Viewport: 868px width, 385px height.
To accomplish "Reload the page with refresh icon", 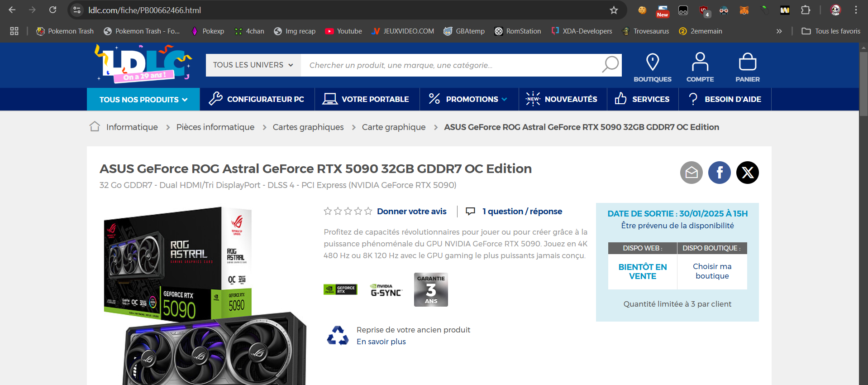I will (x=52, y=10).
